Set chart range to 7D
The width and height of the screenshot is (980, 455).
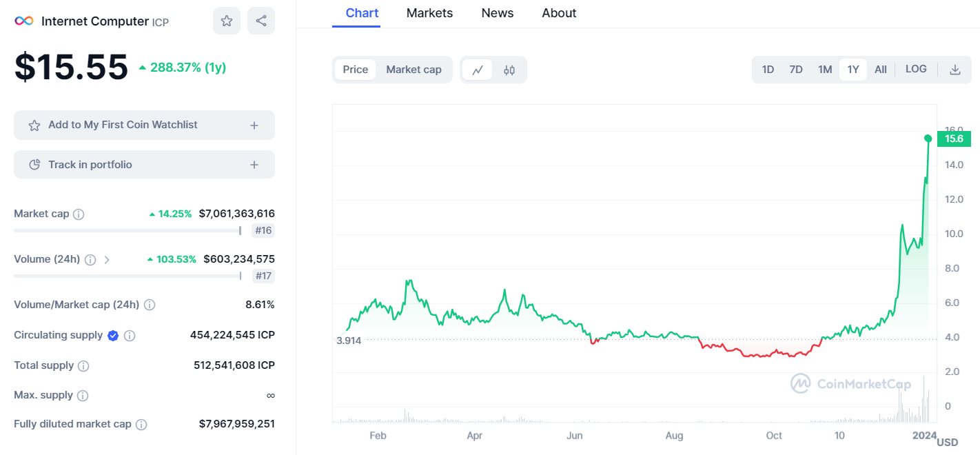click(796, 70)
